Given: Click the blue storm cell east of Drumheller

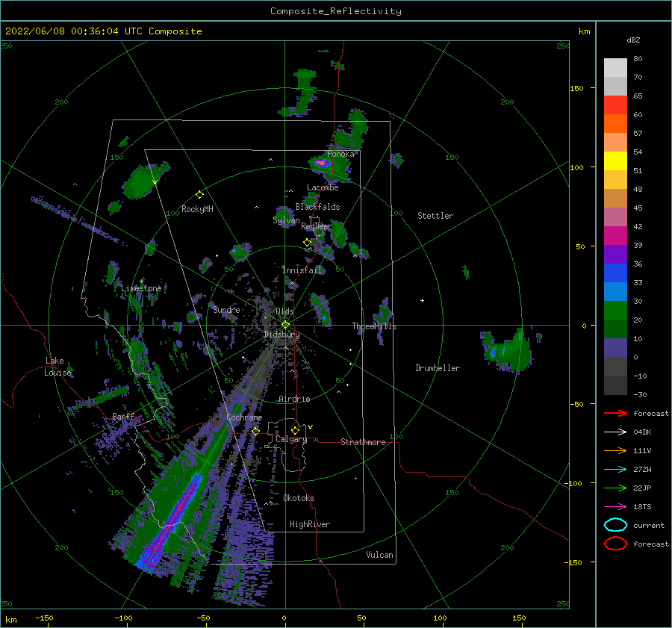Looking at the screenshot, I should tap(494, 352).
